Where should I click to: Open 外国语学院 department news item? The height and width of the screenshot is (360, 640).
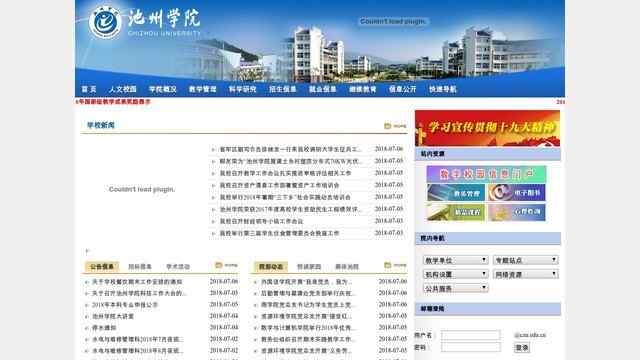coord(307,282)
